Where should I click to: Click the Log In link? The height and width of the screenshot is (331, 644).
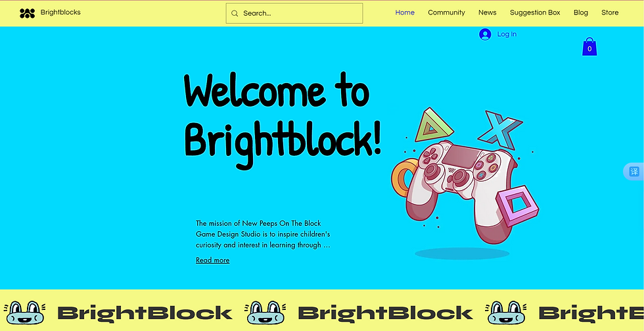tap(507, 34)
